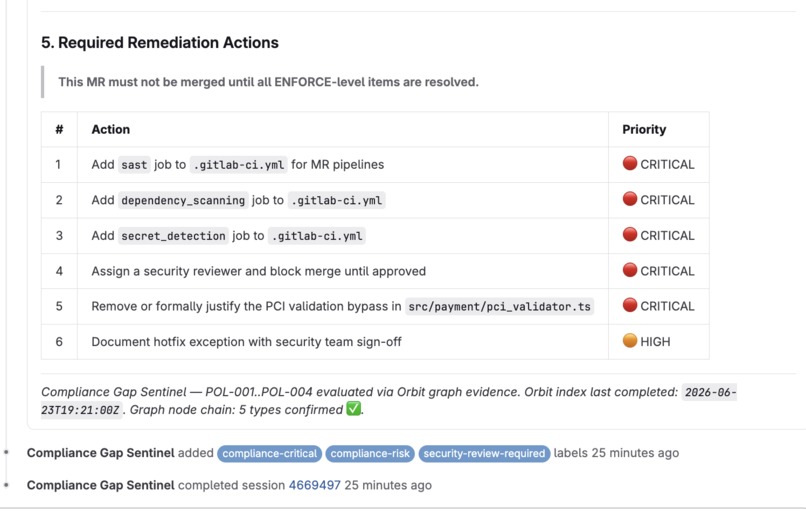Click the compliance-critical label
This screenshot has height=511, width=806.
(x=269, y=453)
